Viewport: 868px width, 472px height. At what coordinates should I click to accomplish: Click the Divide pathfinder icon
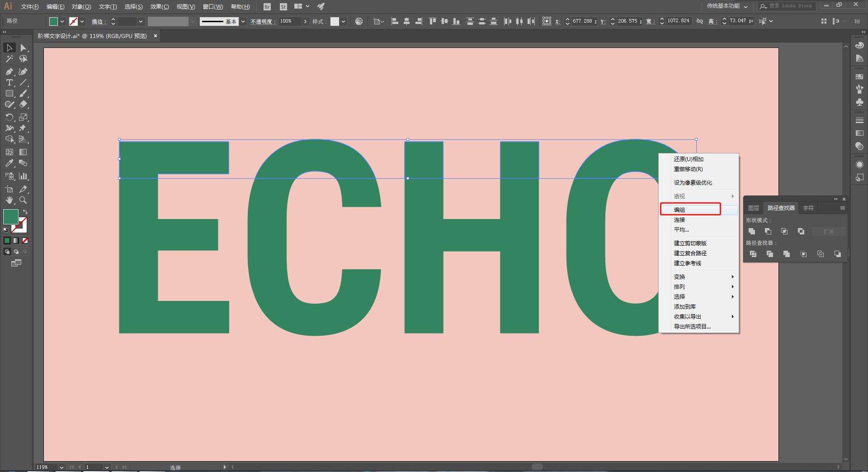753,254
